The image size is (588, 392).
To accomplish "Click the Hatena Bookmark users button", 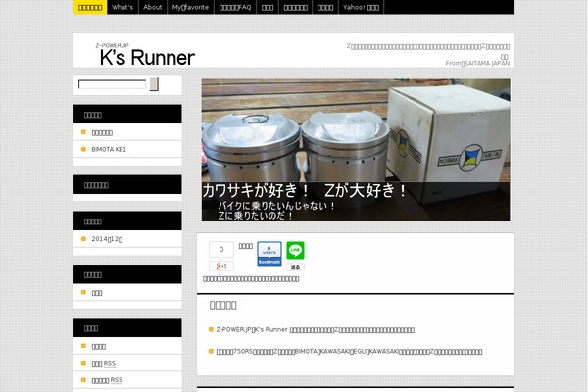I will click(x=269, y=254).
